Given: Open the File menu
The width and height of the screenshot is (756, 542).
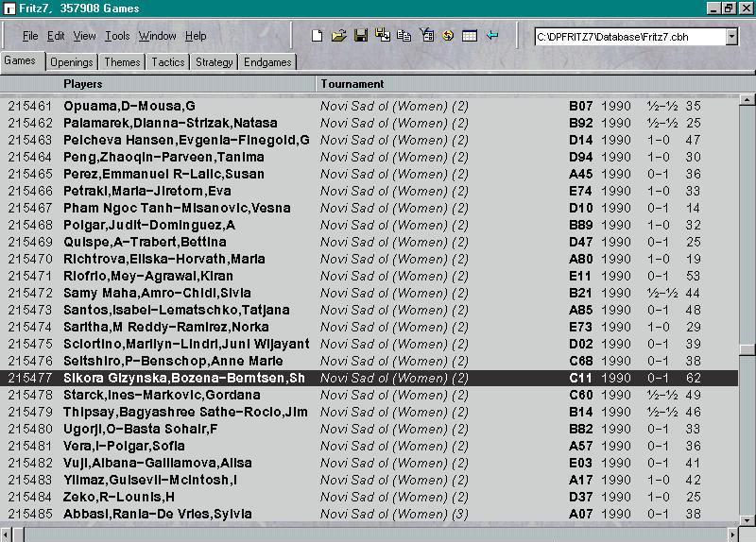Looking at the screenshot, I should pos(30,36).
